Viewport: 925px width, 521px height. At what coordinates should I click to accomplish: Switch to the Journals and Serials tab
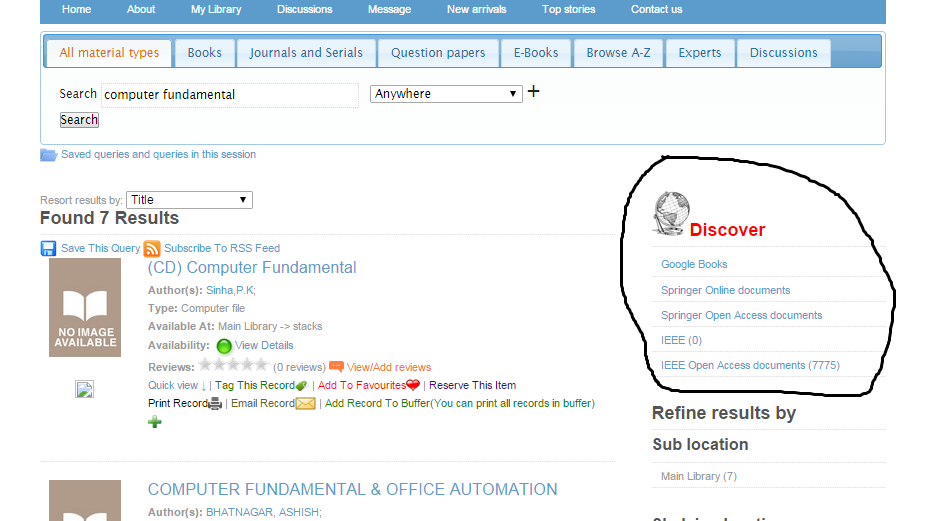[306, 53]
